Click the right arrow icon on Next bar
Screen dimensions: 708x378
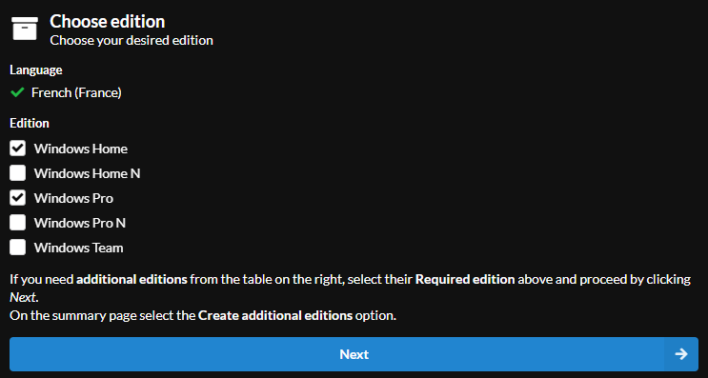click(x=681, y=354)
